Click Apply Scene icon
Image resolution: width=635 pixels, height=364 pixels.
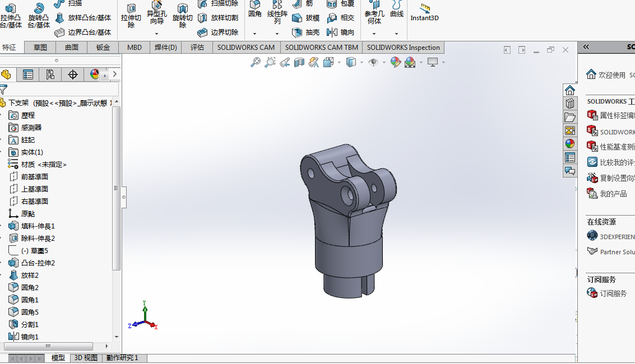410,62
